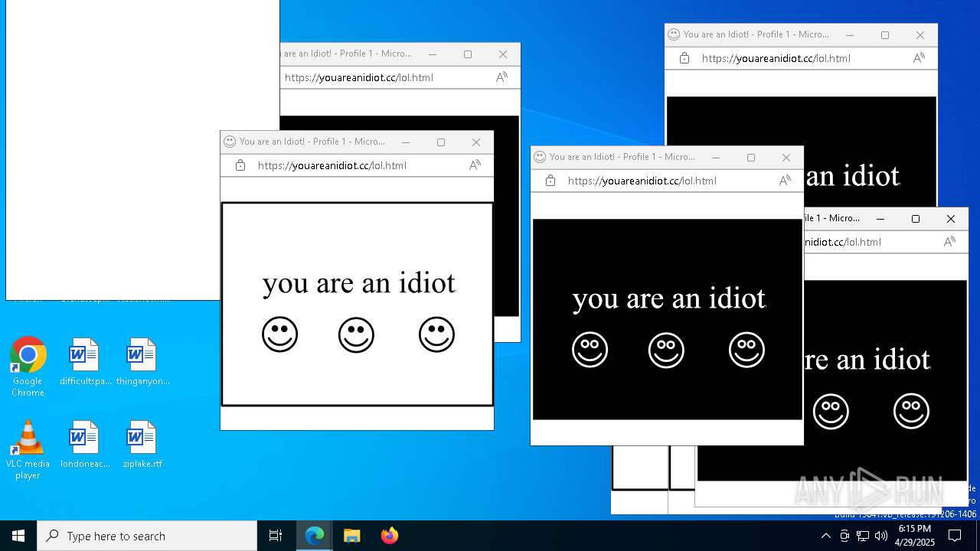Viewport: 980px width, 551px height.
Task: Click Meet Now camera tray icon
Action: 844,536
